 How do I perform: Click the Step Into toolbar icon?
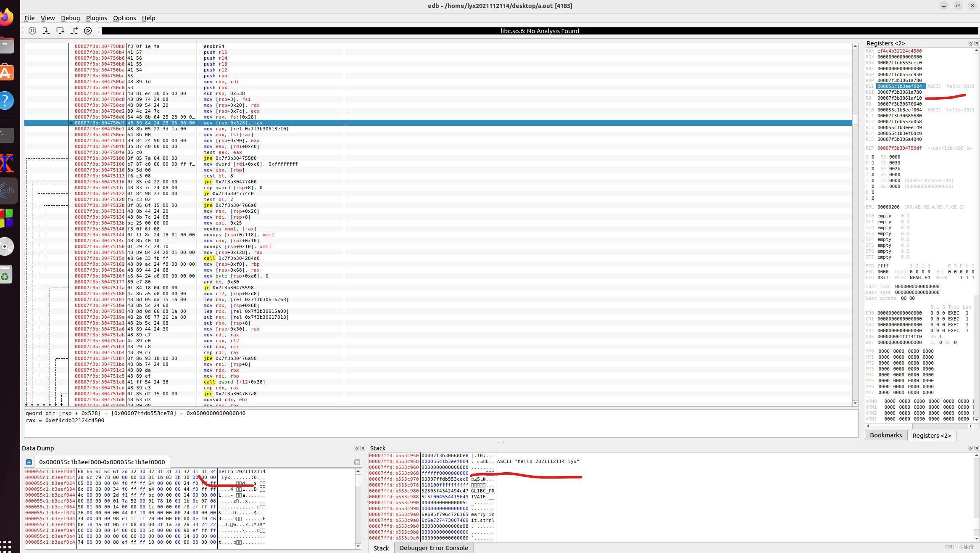click(x=46, y=31)
